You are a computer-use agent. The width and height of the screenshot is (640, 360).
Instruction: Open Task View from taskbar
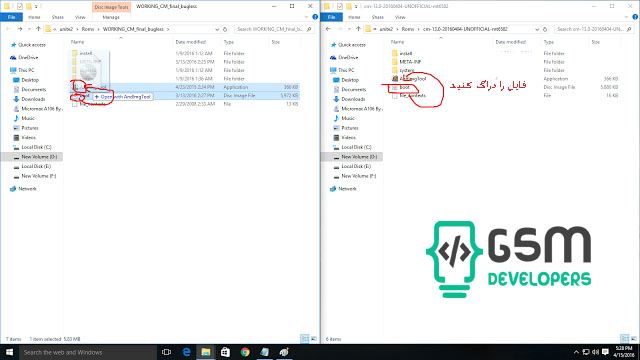pyautogui.click(x=166, y=352)
